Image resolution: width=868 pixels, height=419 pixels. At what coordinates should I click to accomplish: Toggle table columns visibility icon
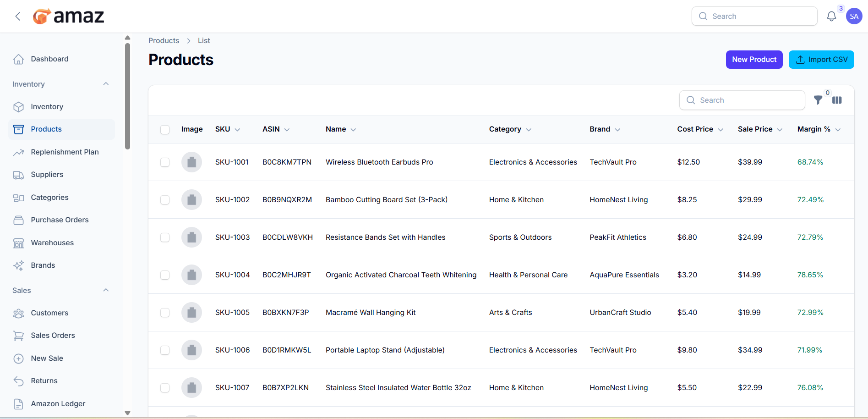coord(837,100)
